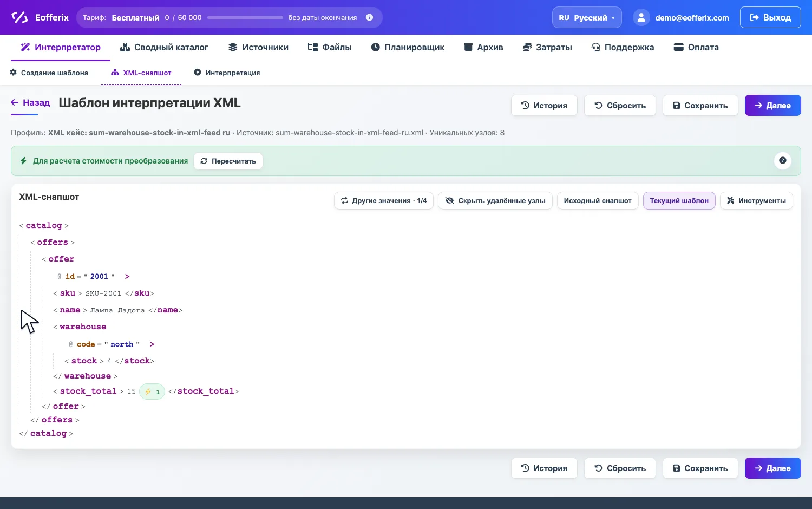The image size is (812, 509).
Task: Click the opening sku tag
Action: [x=68, y=293]
